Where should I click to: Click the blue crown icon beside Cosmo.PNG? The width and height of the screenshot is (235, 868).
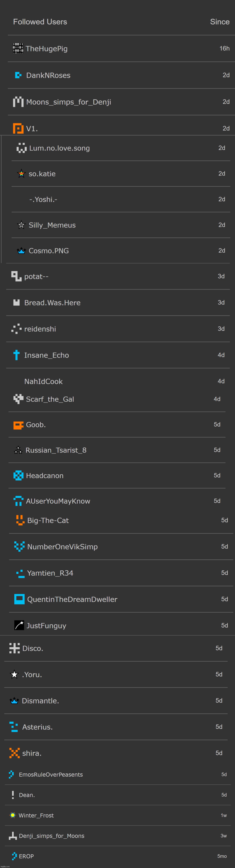21,251
